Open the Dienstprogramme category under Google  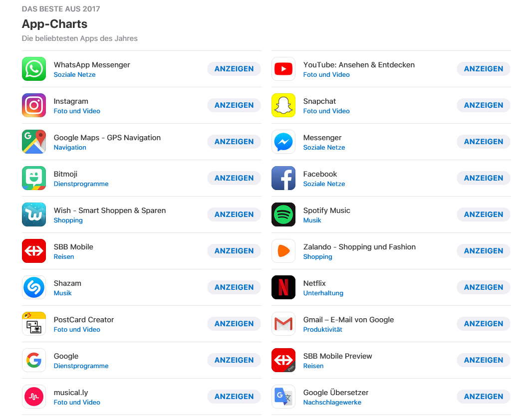click(x=81, y=366)
